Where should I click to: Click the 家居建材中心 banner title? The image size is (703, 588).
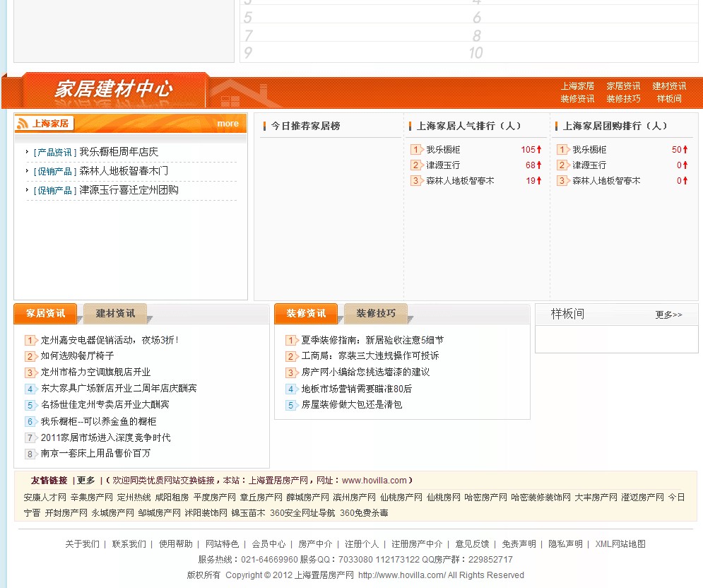pos(113,90)
